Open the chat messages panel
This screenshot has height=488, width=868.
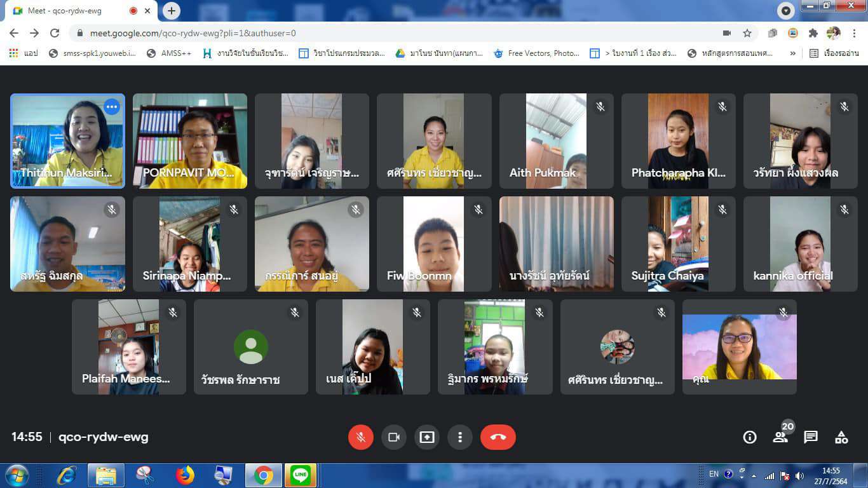coord(811,437)
